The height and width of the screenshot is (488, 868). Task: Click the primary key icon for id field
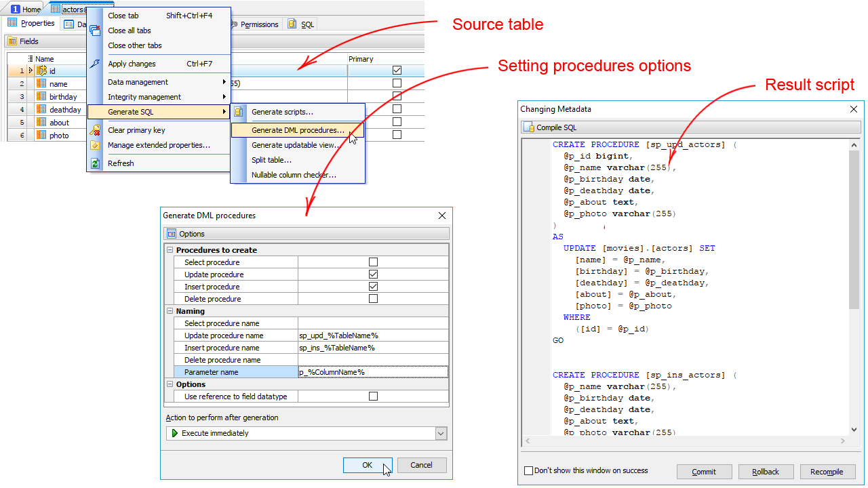[x=41, y=70]
